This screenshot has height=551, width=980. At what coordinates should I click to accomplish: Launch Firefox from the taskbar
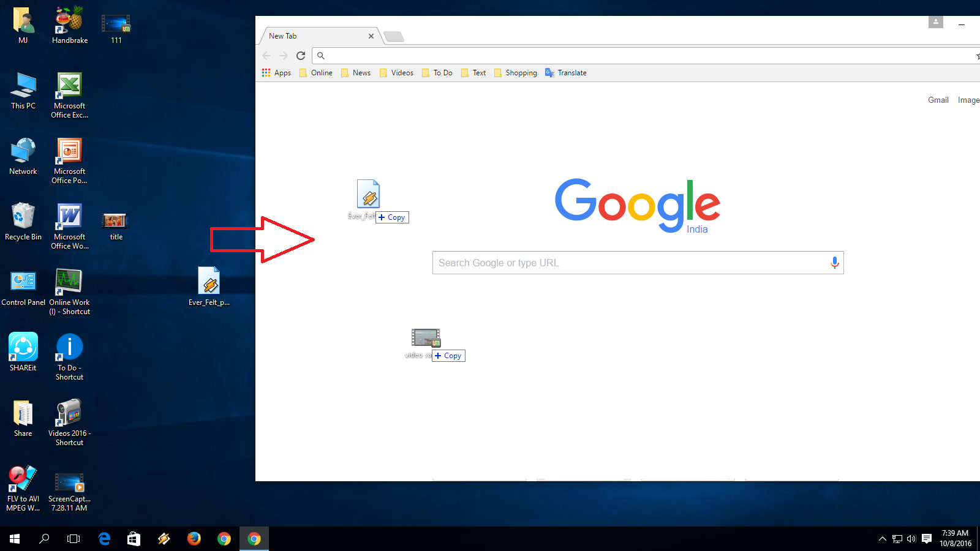pyautogui.click(x=194, y=539)
